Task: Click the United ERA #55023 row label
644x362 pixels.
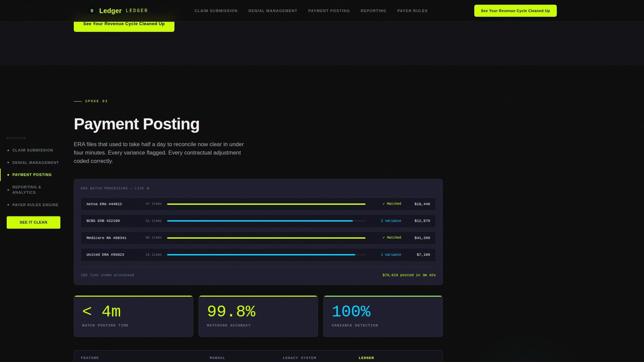Action: pyautogui.click(x=105, y=255)
